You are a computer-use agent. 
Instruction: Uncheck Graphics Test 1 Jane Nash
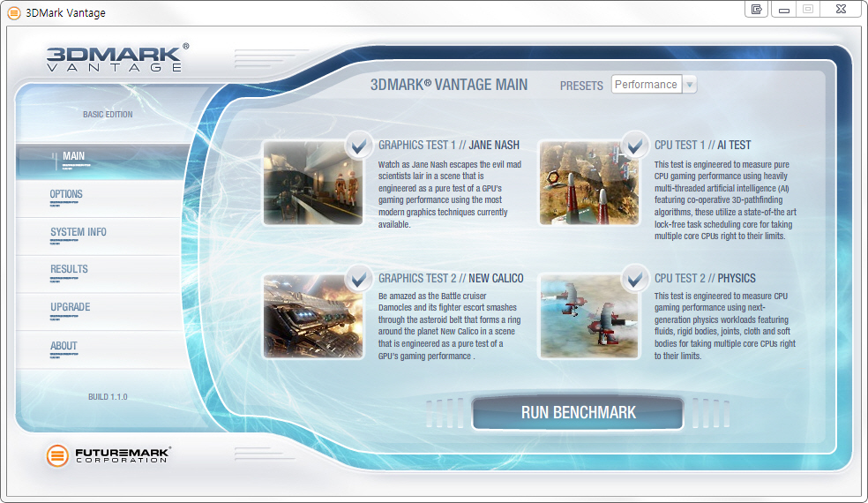359,146
